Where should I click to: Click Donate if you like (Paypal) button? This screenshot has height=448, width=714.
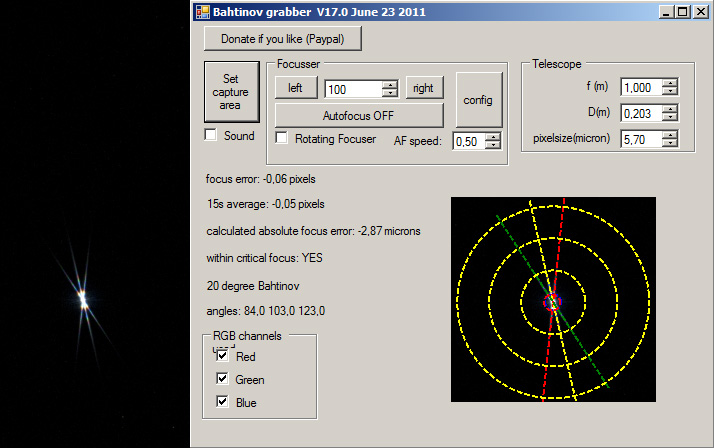(281, 38)
